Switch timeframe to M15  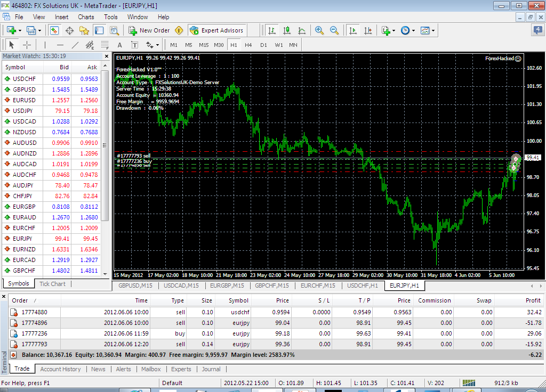(x=204, y=45)
